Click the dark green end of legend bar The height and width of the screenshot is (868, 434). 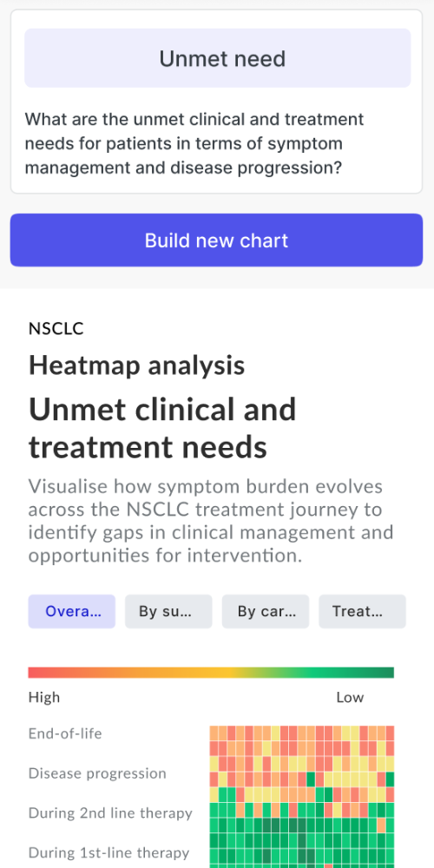[x=389, y=673]
